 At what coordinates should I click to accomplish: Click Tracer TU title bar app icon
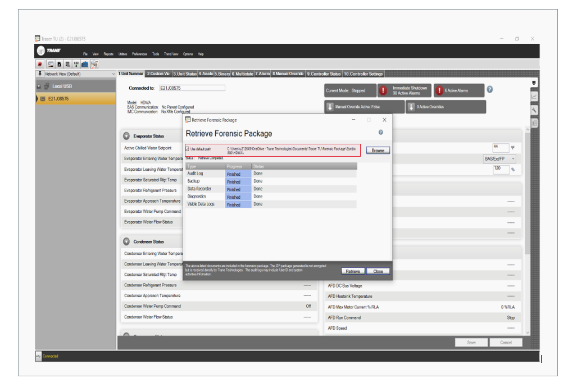[37, 38]
